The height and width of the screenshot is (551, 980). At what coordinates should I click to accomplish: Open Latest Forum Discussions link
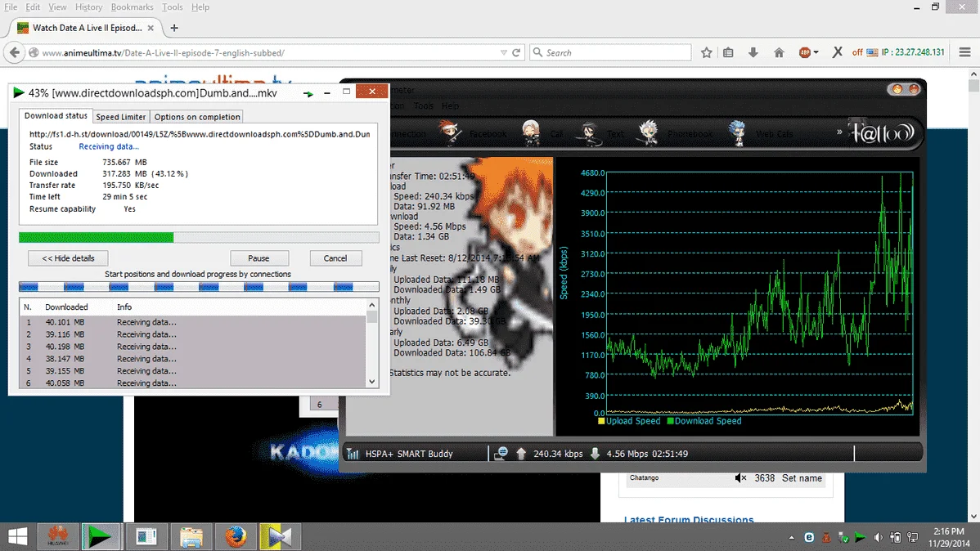tap(689, 520)
